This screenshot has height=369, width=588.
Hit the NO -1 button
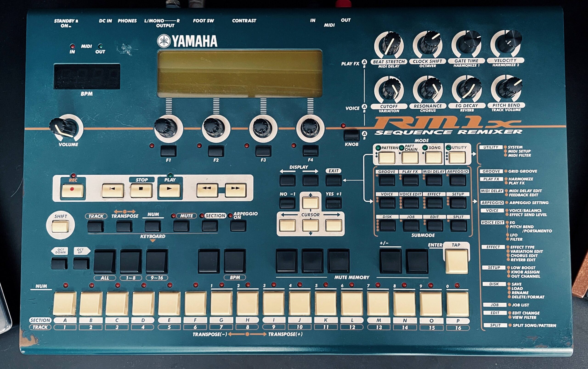click(x=288, y=203)
